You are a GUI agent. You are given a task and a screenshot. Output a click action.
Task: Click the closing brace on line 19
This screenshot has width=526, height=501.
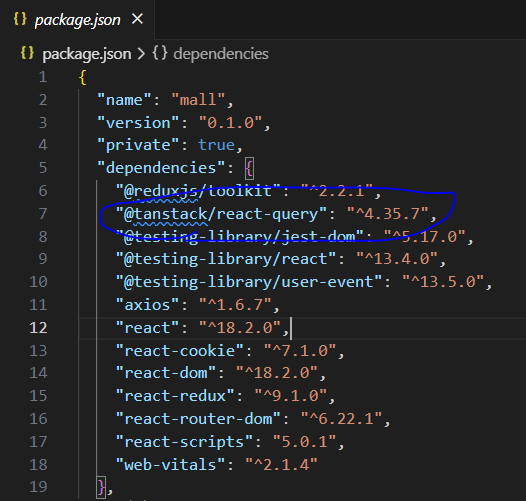point(101,487)
